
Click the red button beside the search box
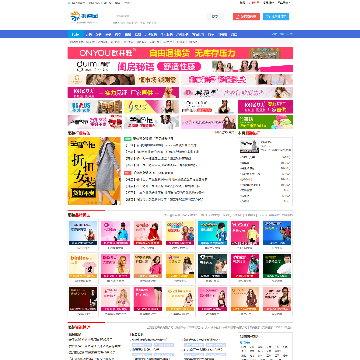(246, 17)
